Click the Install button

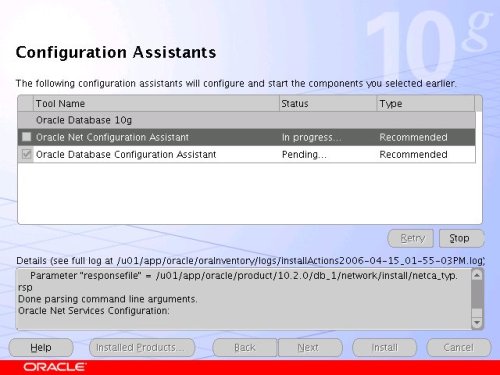(x=384, y=348)
